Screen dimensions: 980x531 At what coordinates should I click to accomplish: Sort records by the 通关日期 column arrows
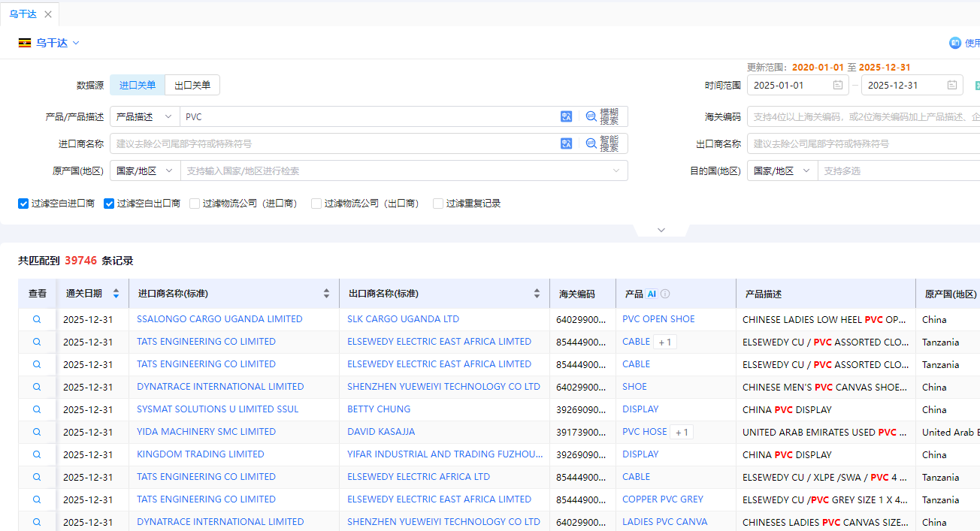point(116,294)
